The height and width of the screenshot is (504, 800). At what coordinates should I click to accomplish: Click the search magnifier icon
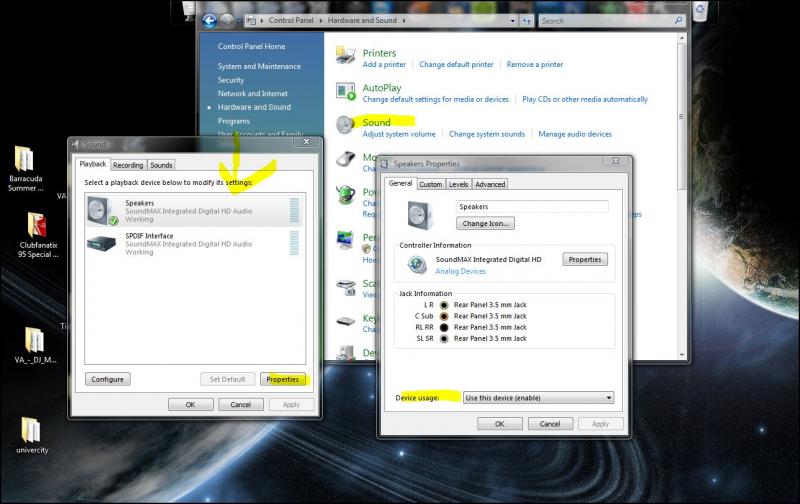pos(678,20)
